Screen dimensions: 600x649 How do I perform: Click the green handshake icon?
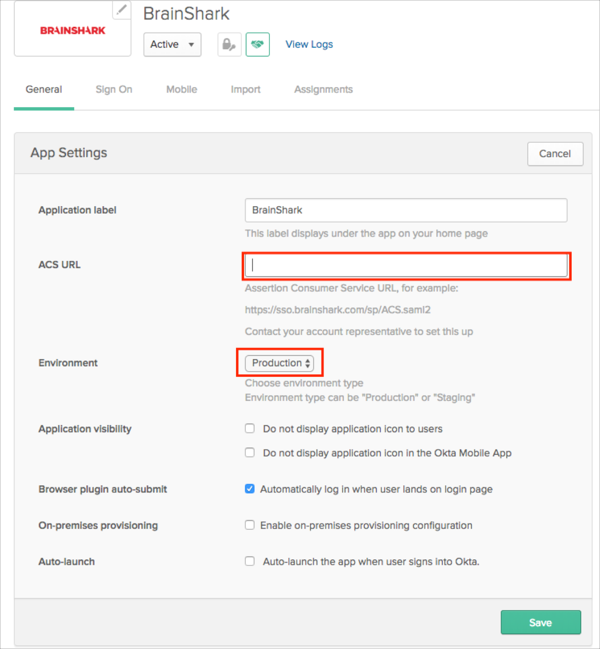[257, 45]
